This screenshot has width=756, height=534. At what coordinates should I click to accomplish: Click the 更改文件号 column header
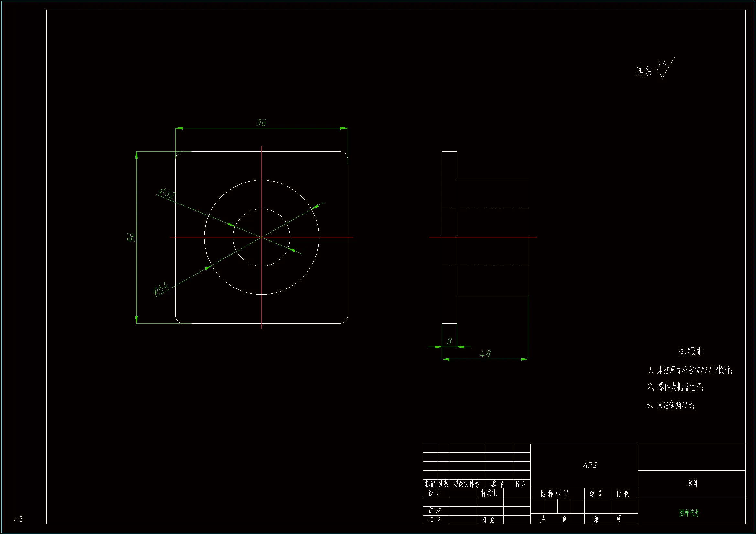(466, 484)
